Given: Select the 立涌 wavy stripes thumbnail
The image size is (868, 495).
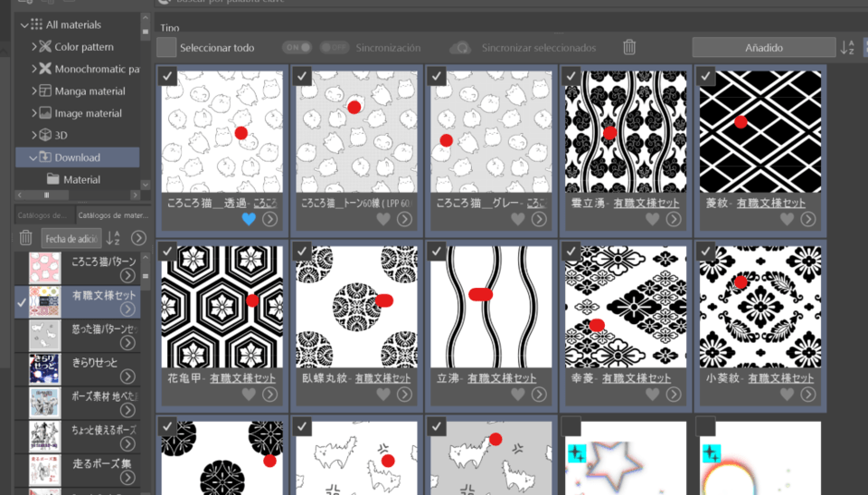Looking at the screenshot, I should pyautogui.click(x=490, y=305).
